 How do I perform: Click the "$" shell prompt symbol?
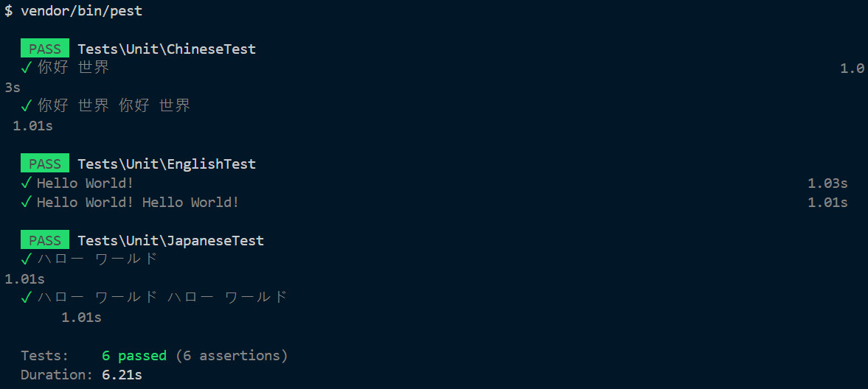point(8,11)
